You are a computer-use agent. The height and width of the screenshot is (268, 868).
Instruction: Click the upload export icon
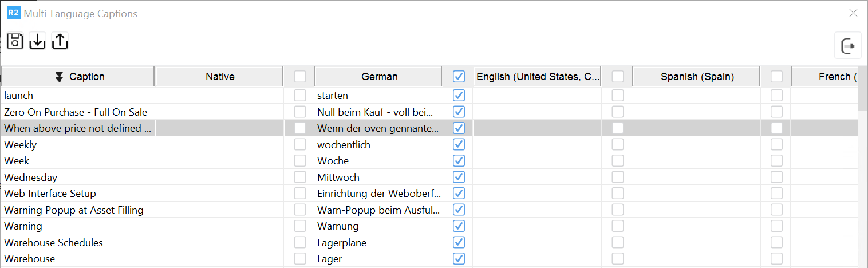pyautogui.click(x=60, y=41)
